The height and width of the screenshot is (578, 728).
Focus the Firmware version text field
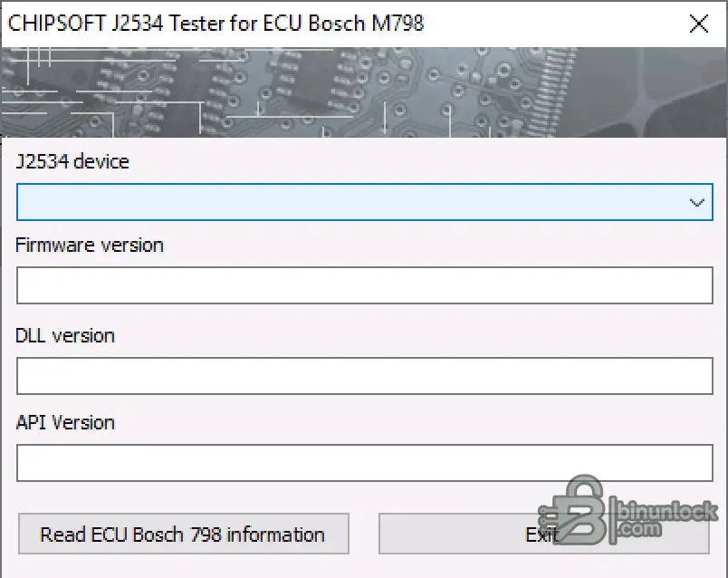coord(365,285)
